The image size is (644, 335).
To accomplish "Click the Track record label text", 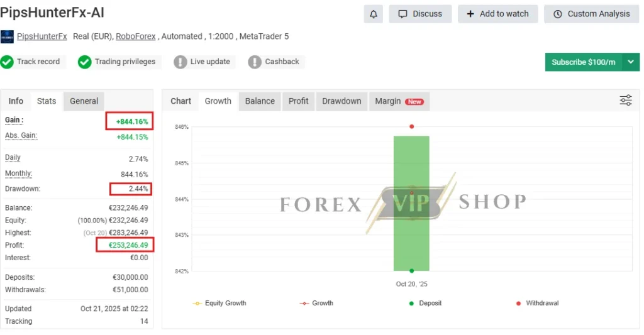I will 38,62.
